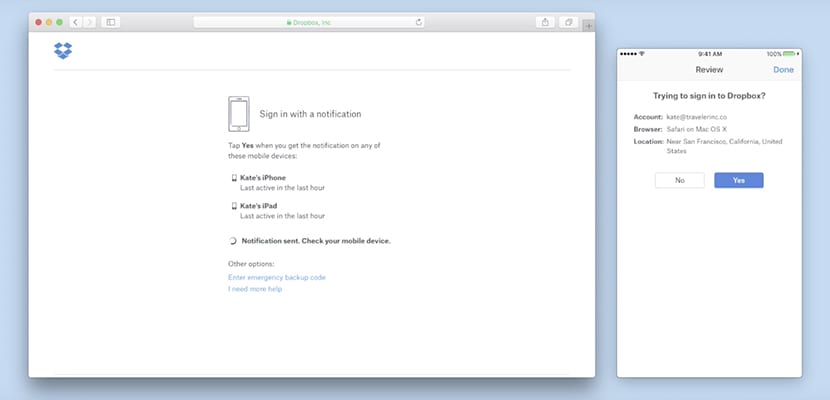Image resolution: width=830 pixels, height=400 pixels.
Task: Minimize Safari with the yellow button
Action: (x=49, y=22)
